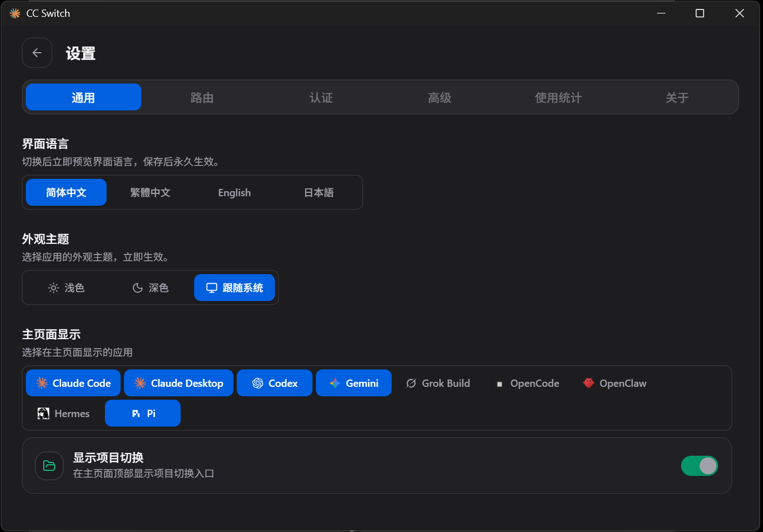The image size is (763, 532).
Task: Click the 主页面显示 section heading
Action: coord(51,335)
